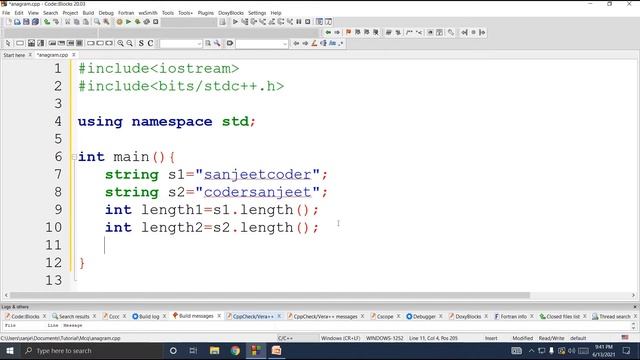Open the View menu

tap(33, 13)
